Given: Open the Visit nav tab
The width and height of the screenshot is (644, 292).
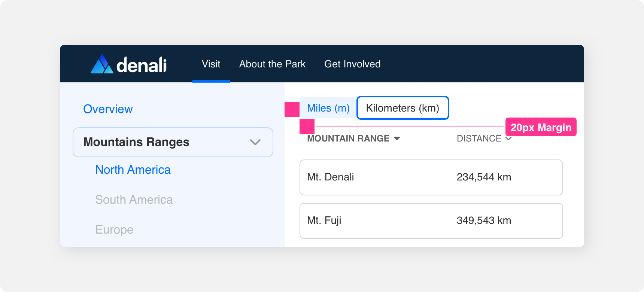Looking at the screenshot, I should click(x=211, y=64).
